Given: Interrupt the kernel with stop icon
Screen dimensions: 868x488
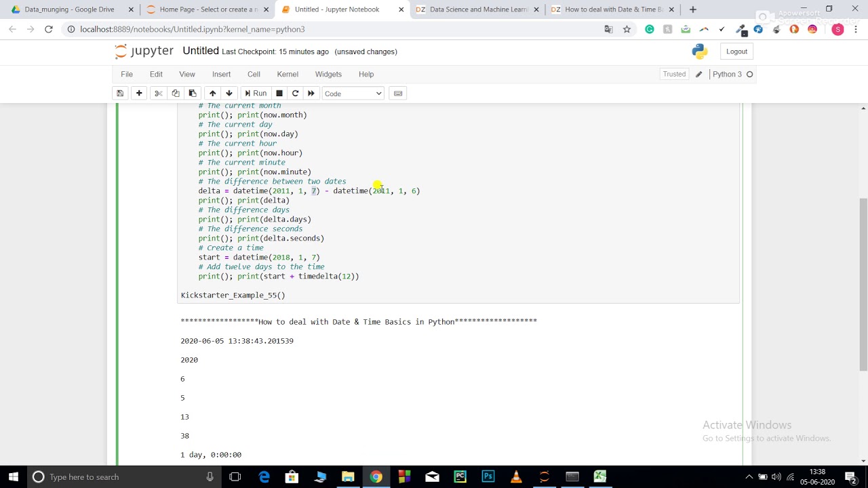Looking at the screenshot, I should pos(279,94).
